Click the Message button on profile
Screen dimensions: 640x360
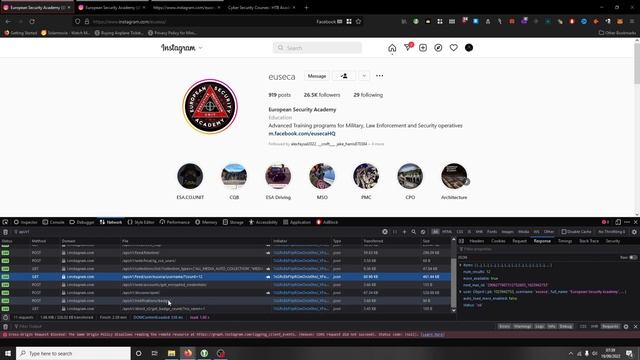[317, 76]
